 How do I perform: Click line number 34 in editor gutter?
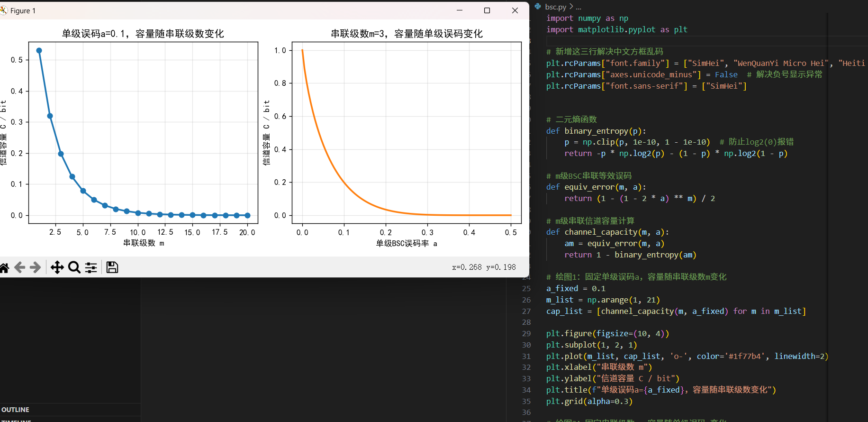(526, 390)
